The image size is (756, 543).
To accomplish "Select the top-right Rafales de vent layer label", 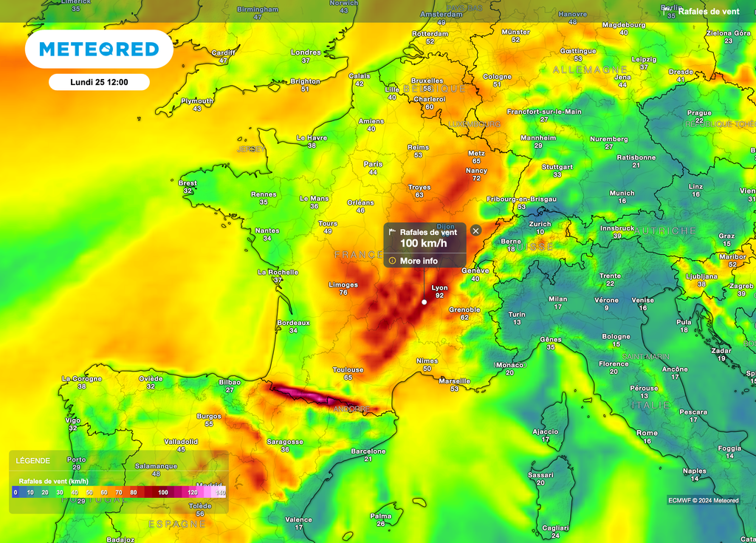I will (708, 11).
